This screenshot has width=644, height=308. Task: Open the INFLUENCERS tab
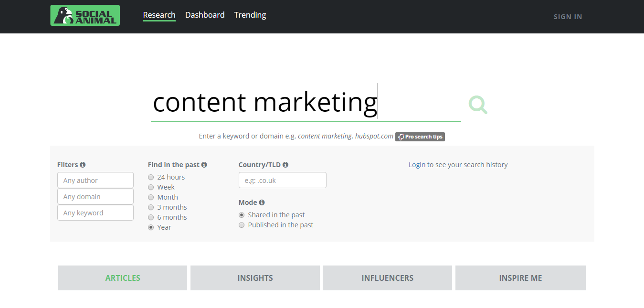[x=387, y=278]
